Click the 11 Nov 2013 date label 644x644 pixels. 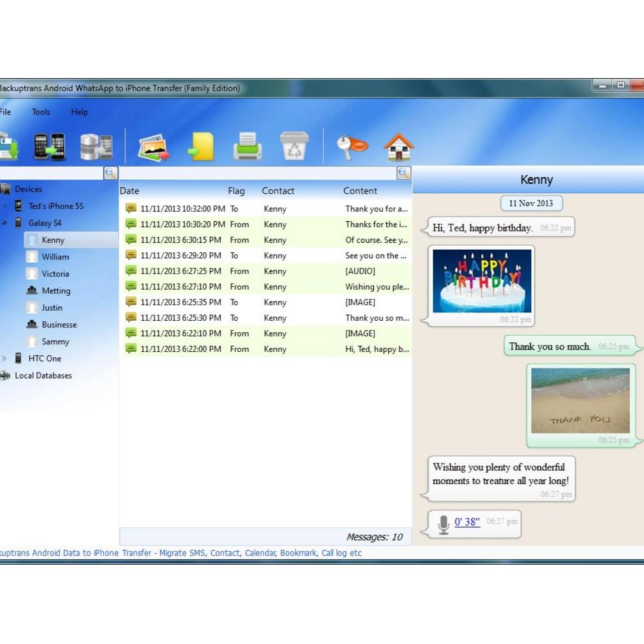point(531,203)
